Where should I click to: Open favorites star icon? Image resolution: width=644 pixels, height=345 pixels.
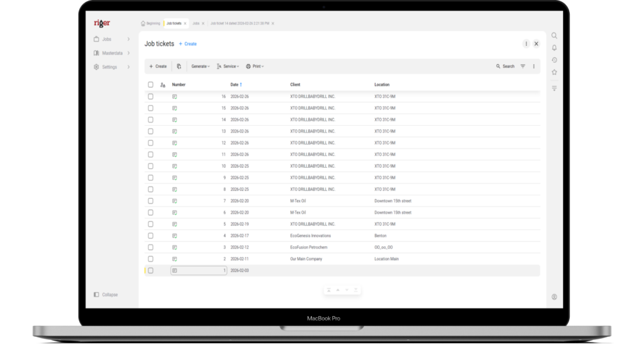[x=554, y=72]
